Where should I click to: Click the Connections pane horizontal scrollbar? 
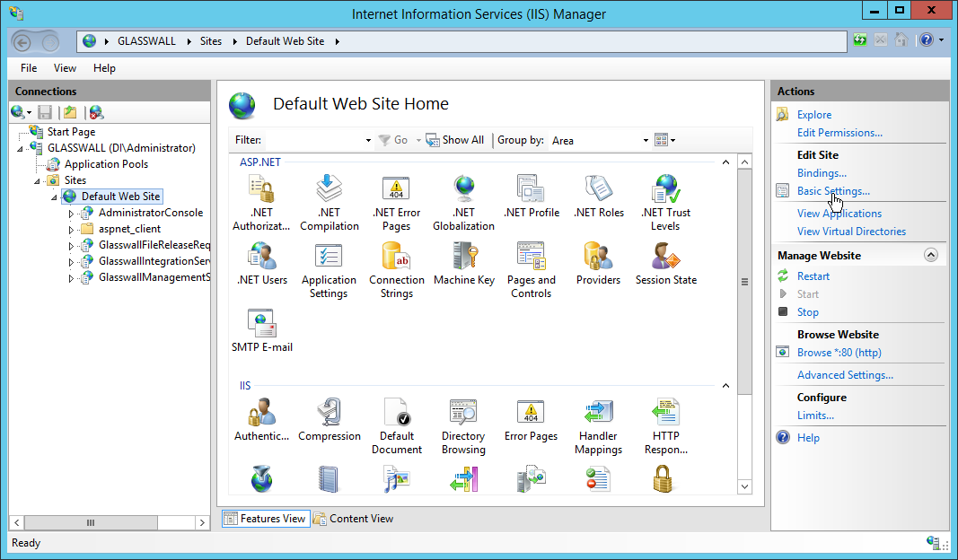click(x=90, y=522)
